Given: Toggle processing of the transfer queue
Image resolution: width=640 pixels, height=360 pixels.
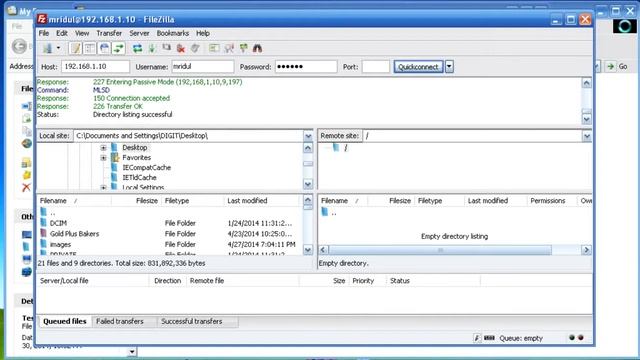Looking at the screenshot, I should (152, 48).
